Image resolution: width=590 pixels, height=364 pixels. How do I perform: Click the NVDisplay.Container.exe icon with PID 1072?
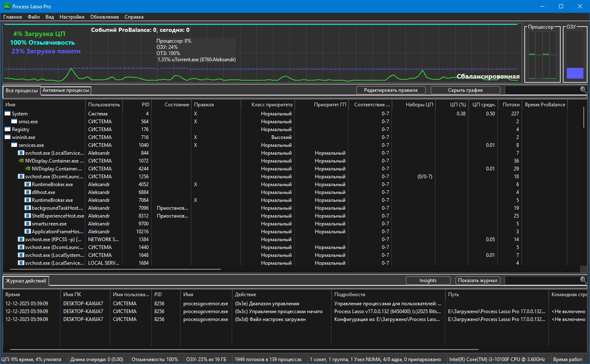[x=21, y=161]
